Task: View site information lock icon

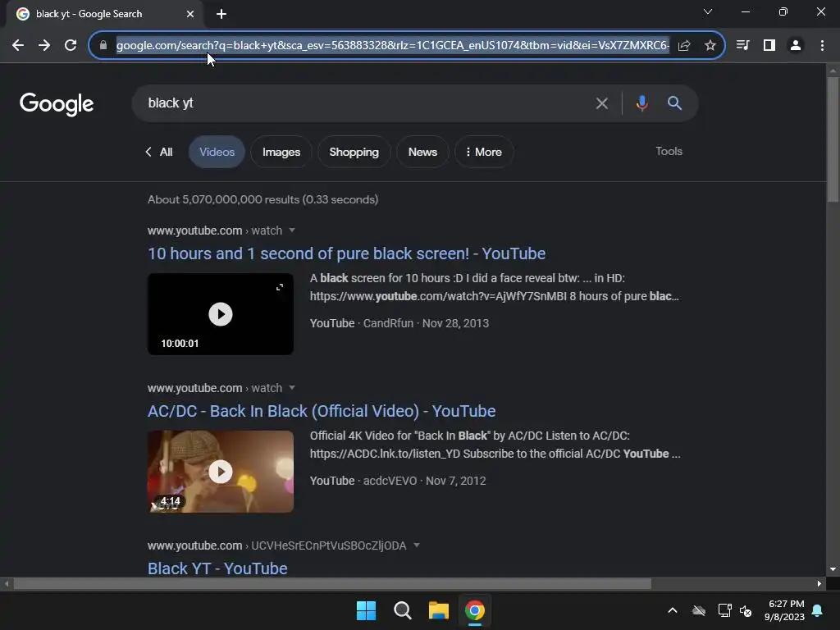Action: pos(103,46)
